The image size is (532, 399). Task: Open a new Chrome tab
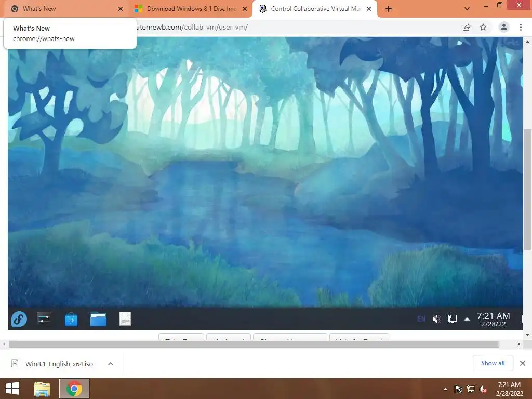tap(389, 9)
